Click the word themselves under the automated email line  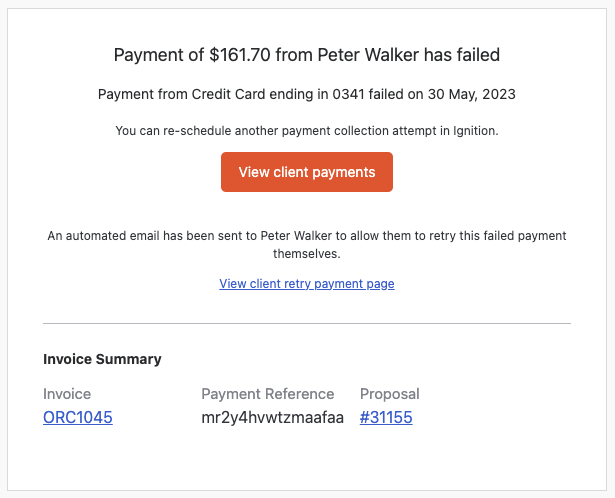[307, 254]
